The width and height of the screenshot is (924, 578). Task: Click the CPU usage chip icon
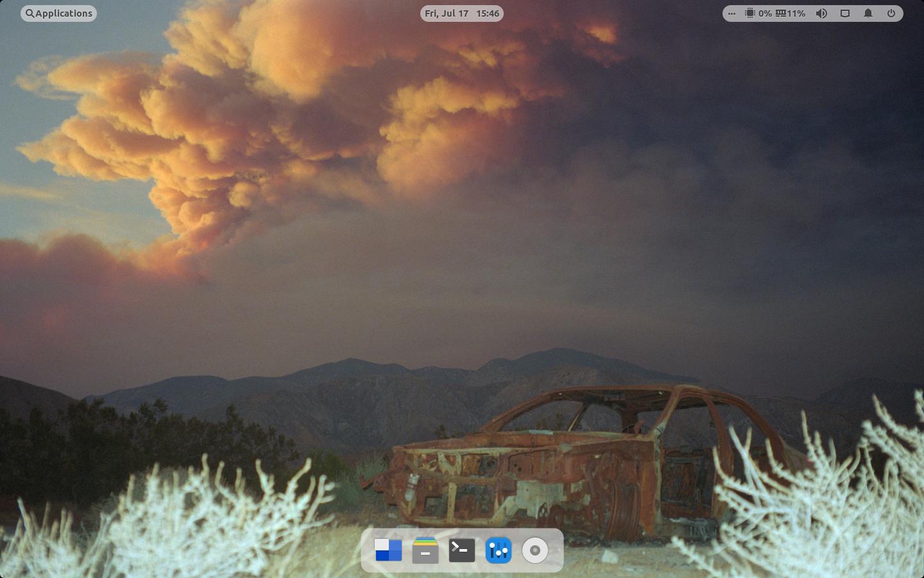click(x=749, y=13)
